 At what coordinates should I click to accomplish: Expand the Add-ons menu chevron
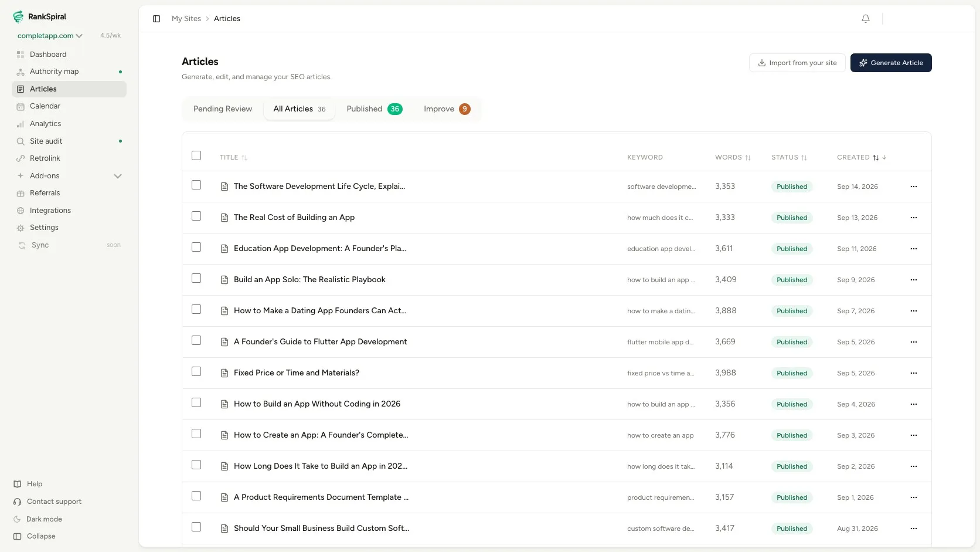click(x=118, y=176)
